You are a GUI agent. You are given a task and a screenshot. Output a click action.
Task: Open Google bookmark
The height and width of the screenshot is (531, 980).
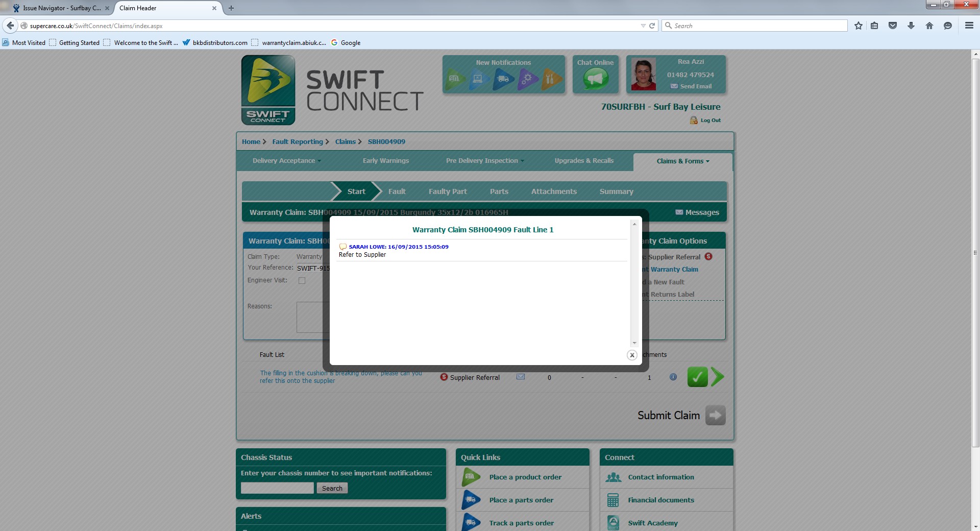pyautogui.click(x=346, y=43)
